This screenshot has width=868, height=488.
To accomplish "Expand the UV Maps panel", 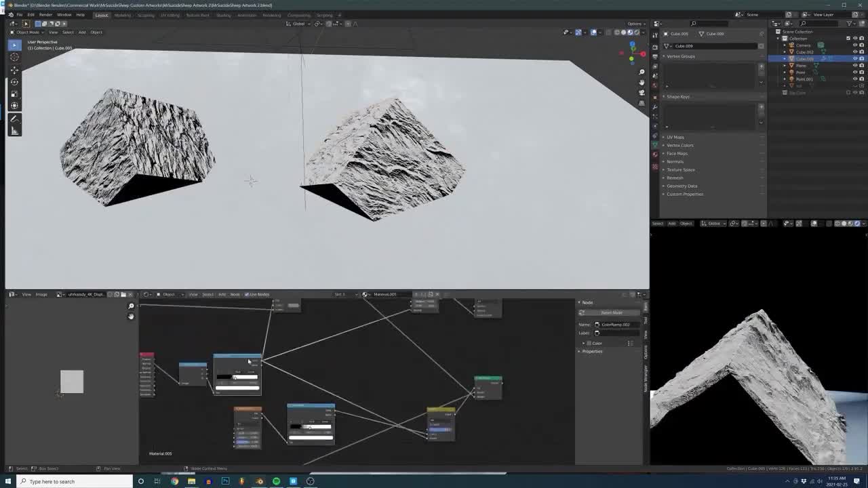I will tap(675, 137).
